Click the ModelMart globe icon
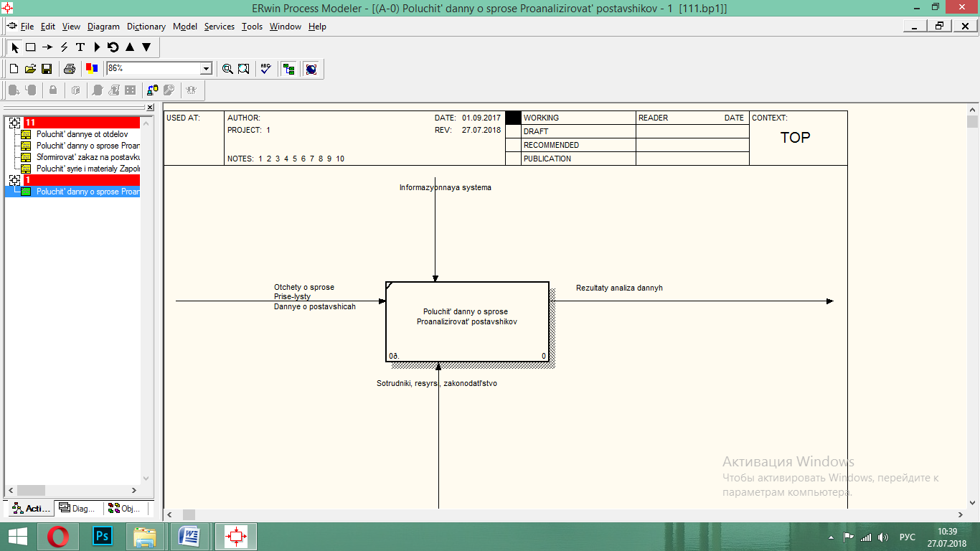The width and height of the screenshot is (980, 551). tap(311, 69)
